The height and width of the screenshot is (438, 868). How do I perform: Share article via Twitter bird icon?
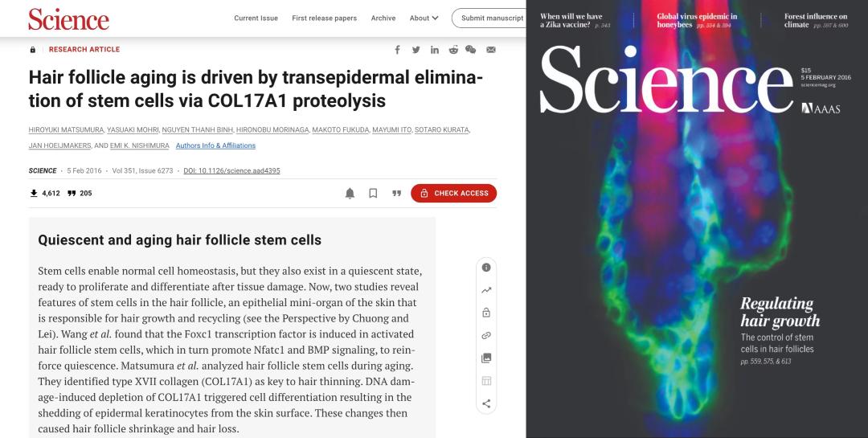[x=416, y=50]
